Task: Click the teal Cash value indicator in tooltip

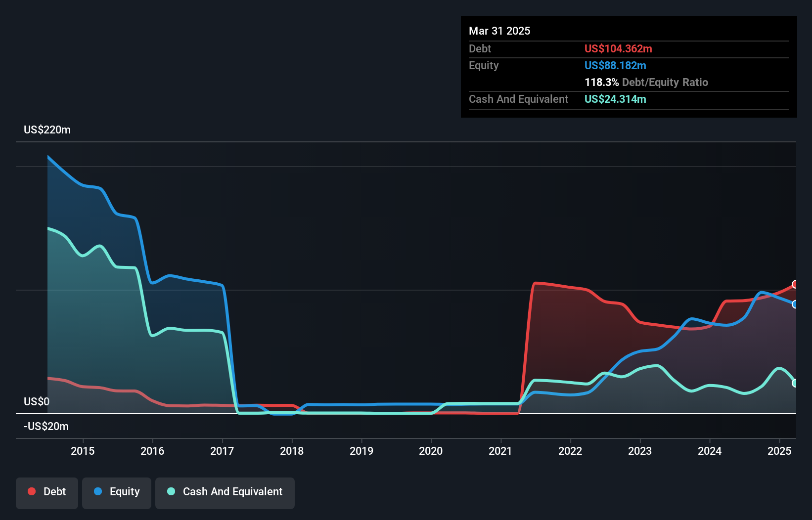Action: pos(616,99)
